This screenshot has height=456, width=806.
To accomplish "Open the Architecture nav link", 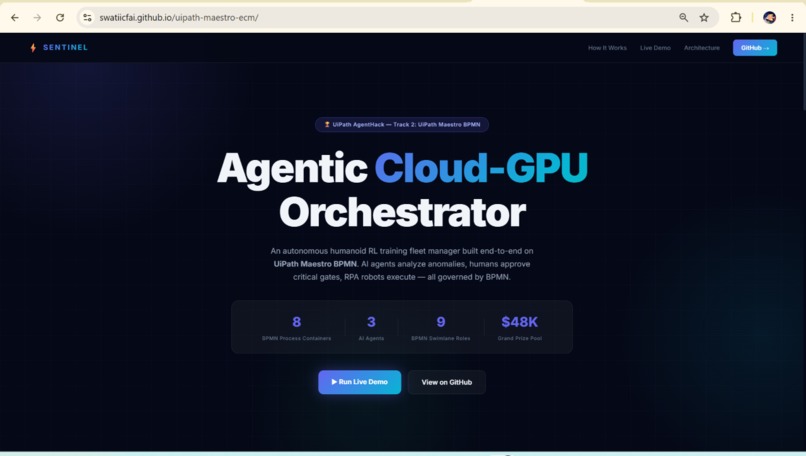I will pos(702,48).
